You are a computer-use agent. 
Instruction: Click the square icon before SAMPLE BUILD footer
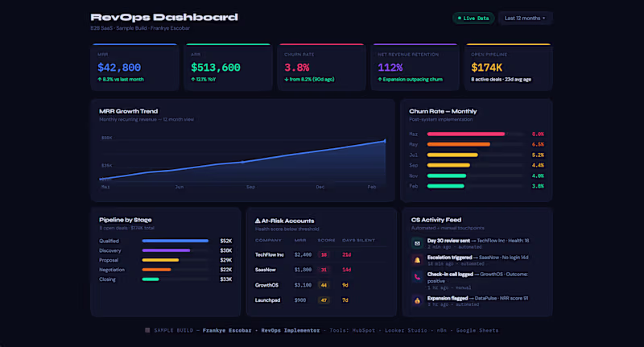[x=147, y=330]
